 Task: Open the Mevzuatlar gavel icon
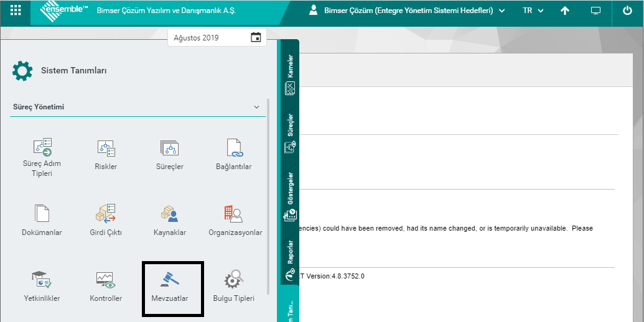(169, 280)
